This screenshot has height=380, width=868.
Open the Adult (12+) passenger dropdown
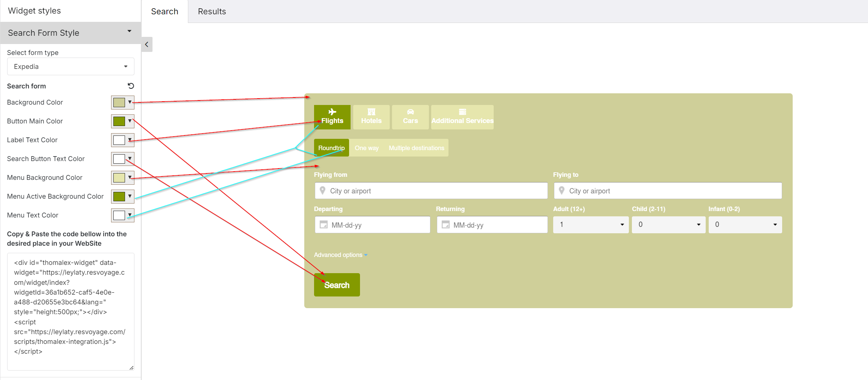click(x=591, y=225)
